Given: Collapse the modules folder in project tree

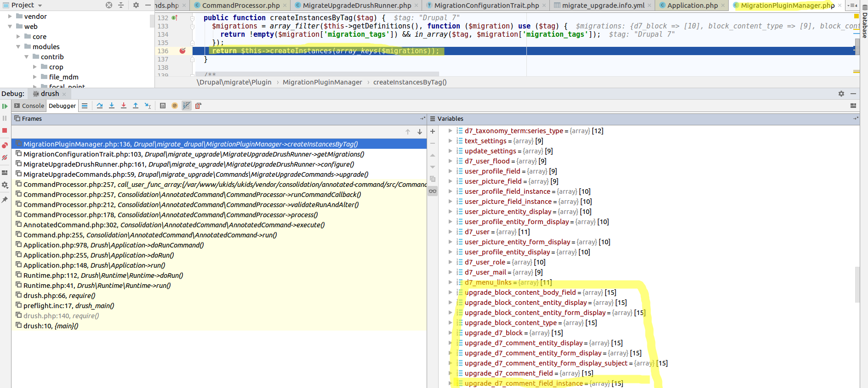Looking at the screenshot, I should [x=18, y=47].
